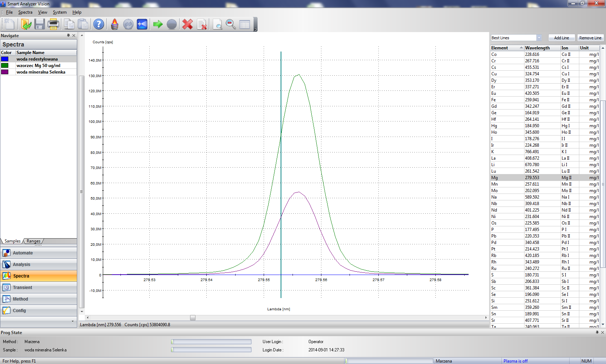Open the Analysis navigation section
This screenshot has height=364, width=606.
click(39, 265)
